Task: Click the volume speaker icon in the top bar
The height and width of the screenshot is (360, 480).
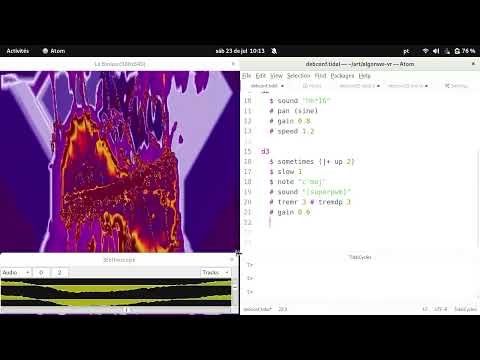Action: (x=436, y=51)
